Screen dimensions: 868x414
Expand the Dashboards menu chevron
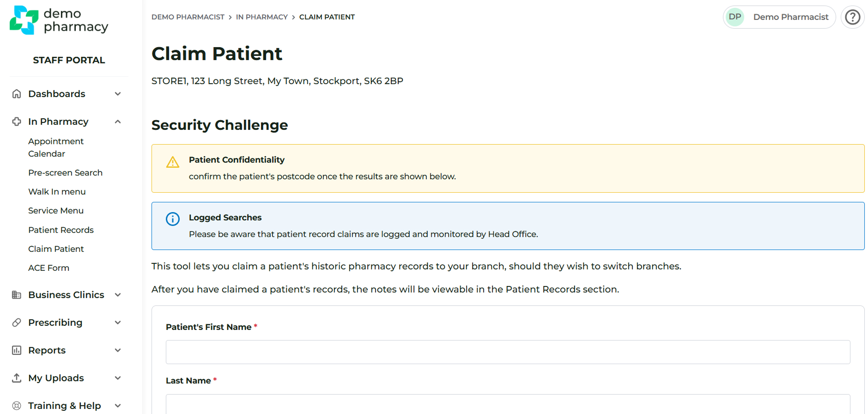[x=118, y=94]
